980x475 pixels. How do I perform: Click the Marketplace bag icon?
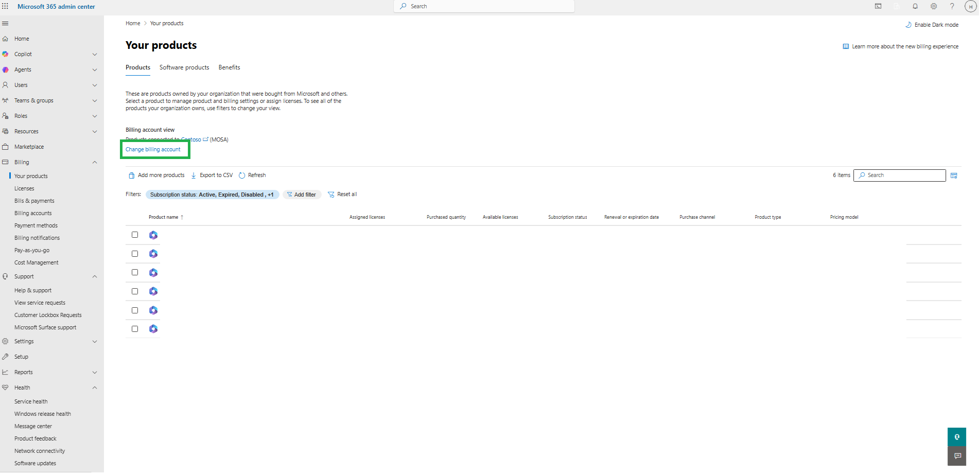5,147
